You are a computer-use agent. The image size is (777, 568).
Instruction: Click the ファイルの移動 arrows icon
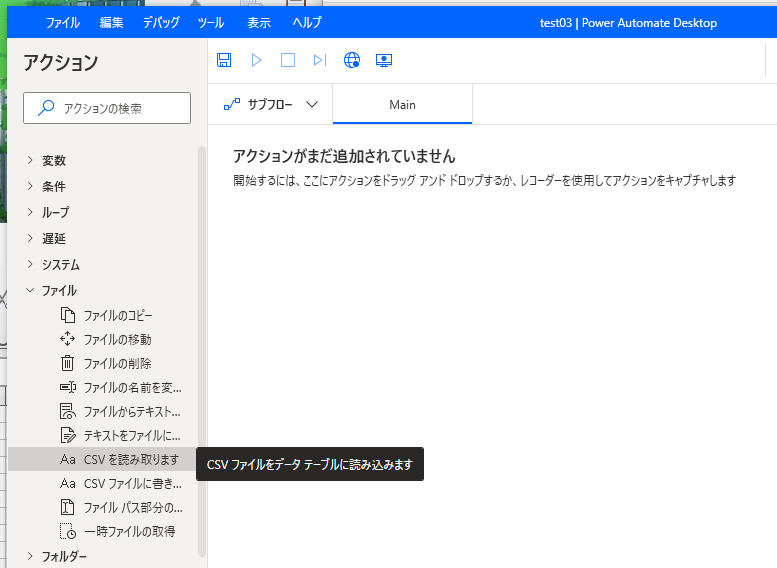click(x=67, y=339)
